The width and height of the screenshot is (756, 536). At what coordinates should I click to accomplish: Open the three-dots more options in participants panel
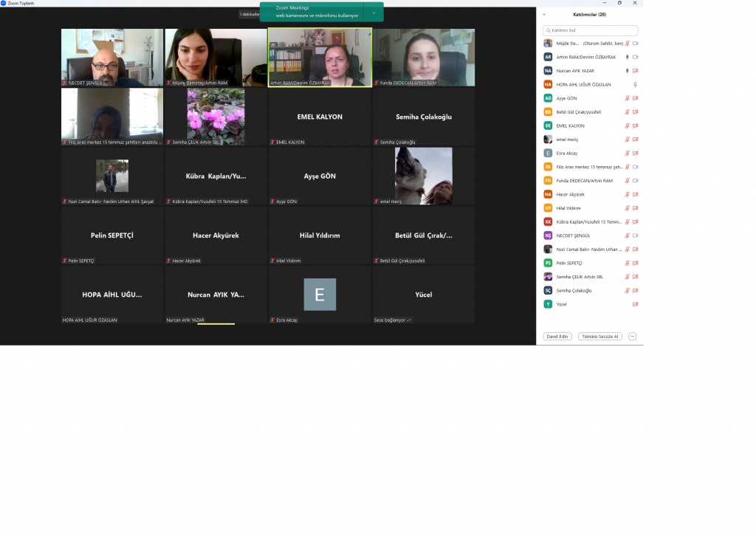(632, 336)
